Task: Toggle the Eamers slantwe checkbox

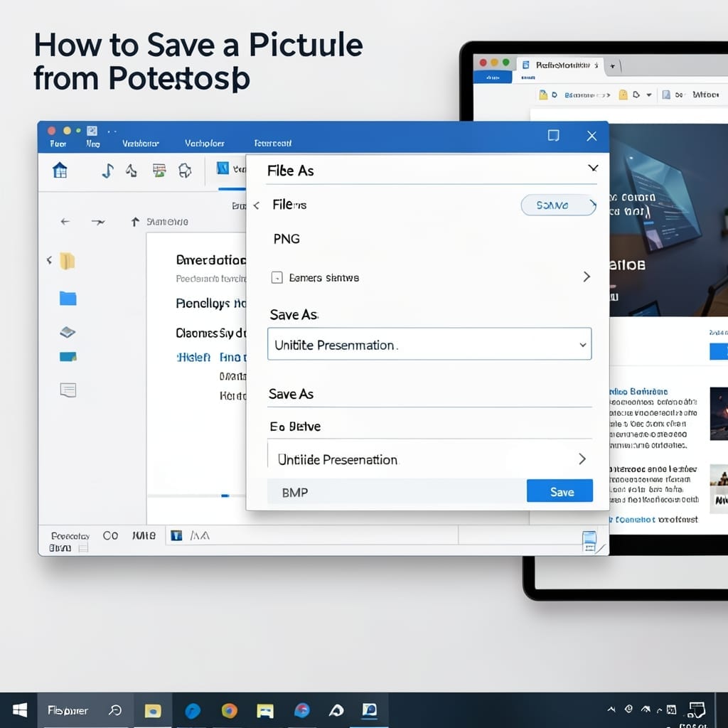Action: pos(277,278)
